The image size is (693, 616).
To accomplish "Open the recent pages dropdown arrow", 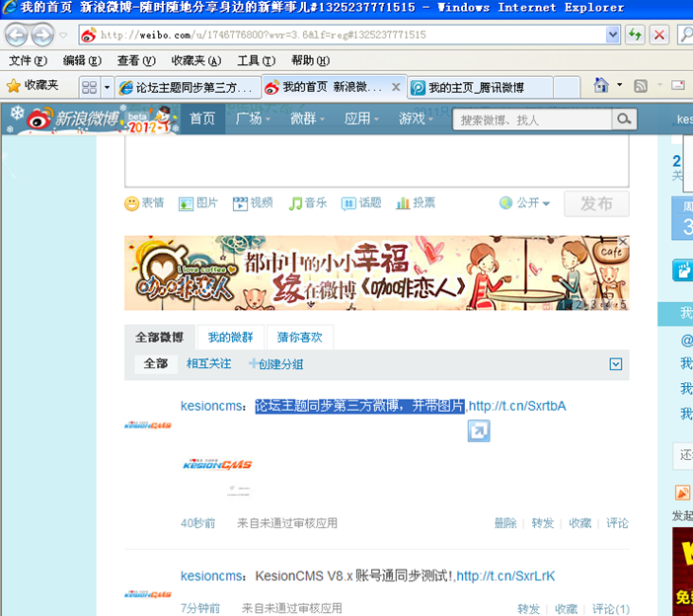I will tap(63, 35).
